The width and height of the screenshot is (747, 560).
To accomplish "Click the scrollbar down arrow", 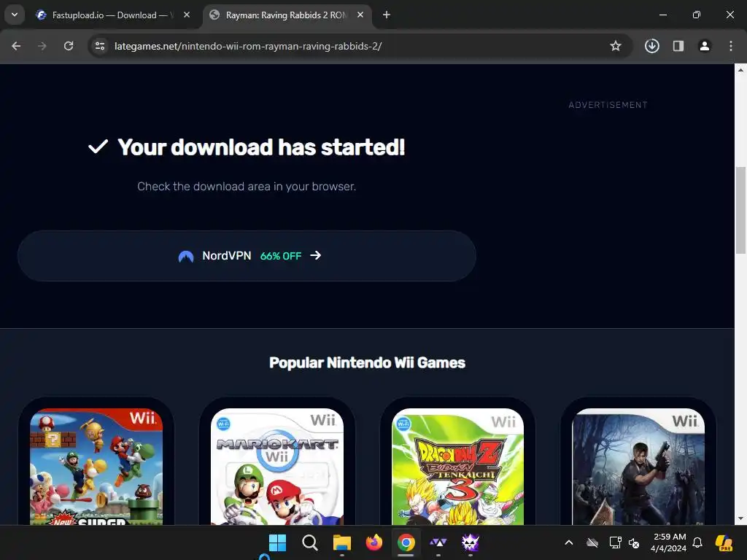I will point(740,518).
